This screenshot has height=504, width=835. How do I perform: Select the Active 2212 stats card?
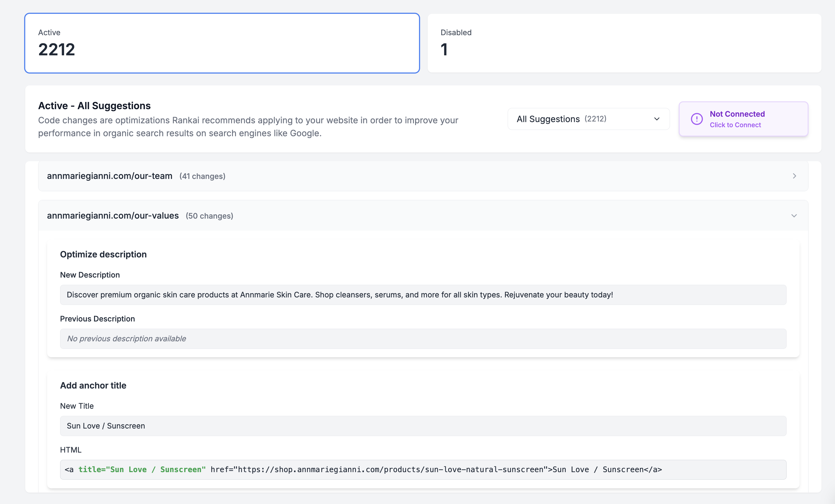[x=222, y=43]
